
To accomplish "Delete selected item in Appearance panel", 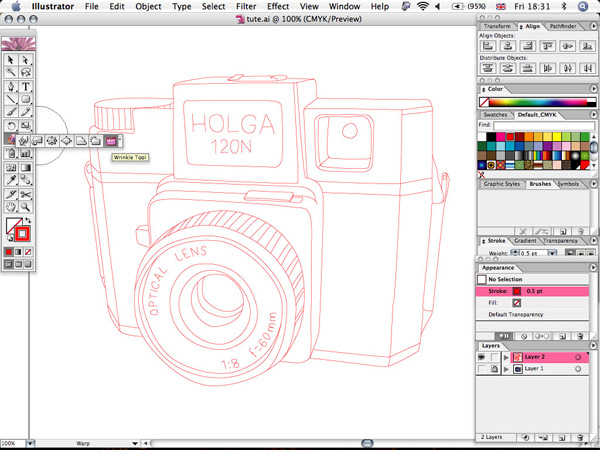I will tap(580, 336).
